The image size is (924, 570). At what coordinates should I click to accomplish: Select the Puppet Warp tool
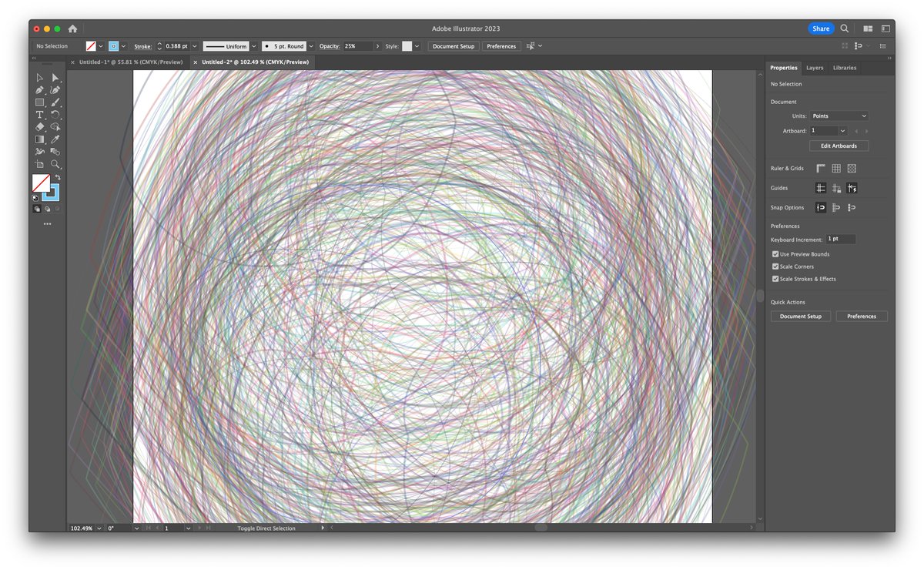pyautogui.click(x=39, y=152)
